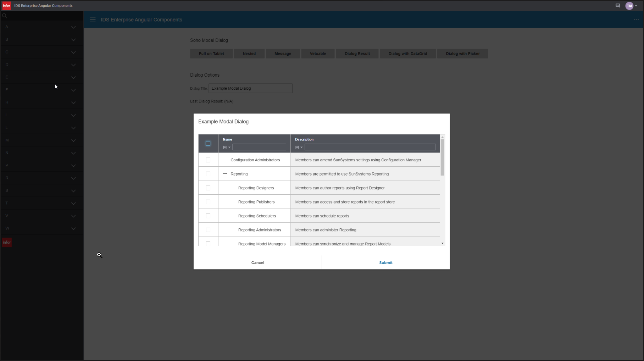Click 'Members can administer Reporting' description
644x361 pixels.
pyautogui.click(x=326, y=230)
